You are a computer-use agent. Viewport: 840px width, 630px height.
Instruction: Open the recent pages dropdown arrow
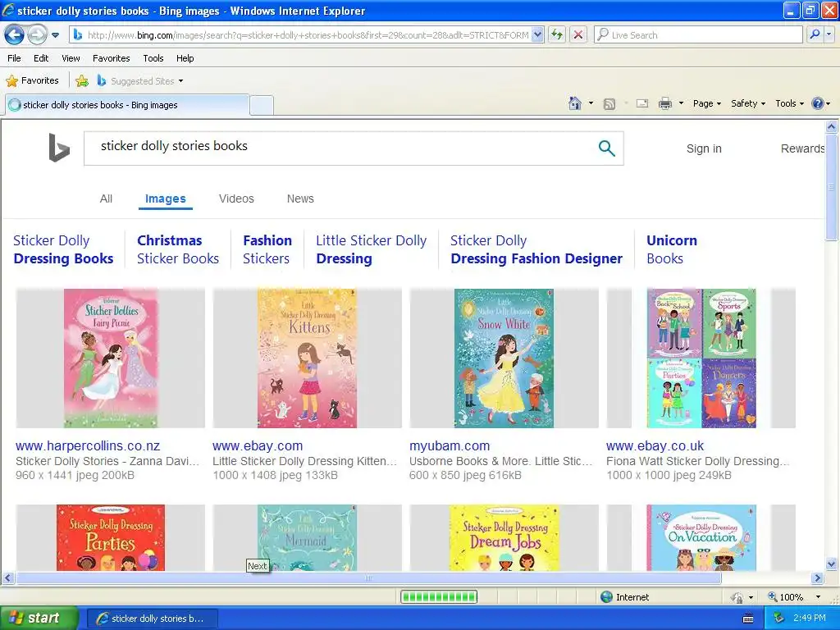pyautogui.click(x=55, y=35)
